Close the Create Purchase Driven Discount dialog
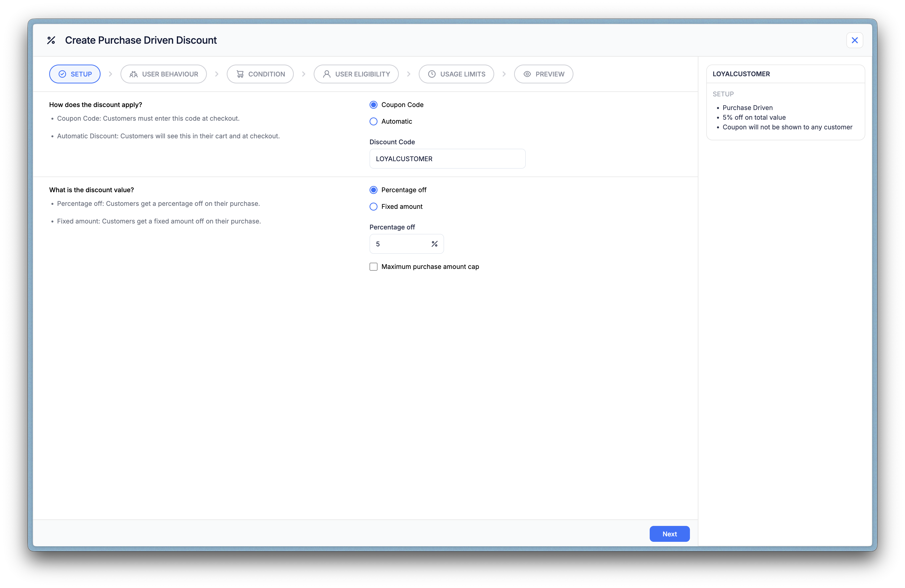 pos(854,40)
